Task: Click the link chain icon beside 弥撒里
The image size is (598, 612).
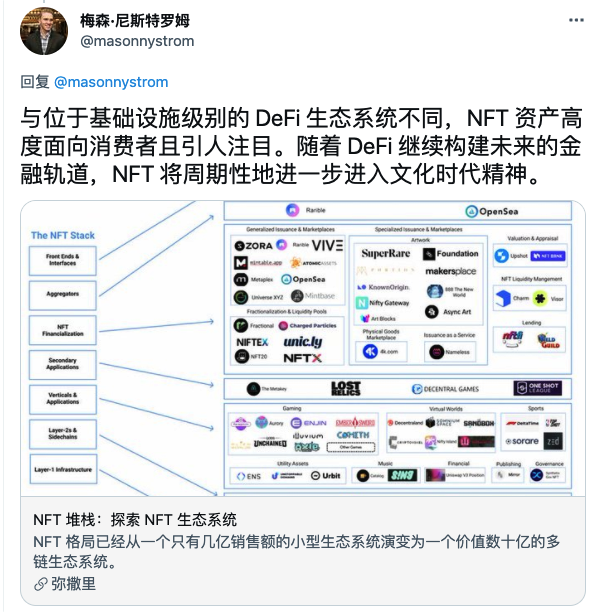Action: point(40,584)
